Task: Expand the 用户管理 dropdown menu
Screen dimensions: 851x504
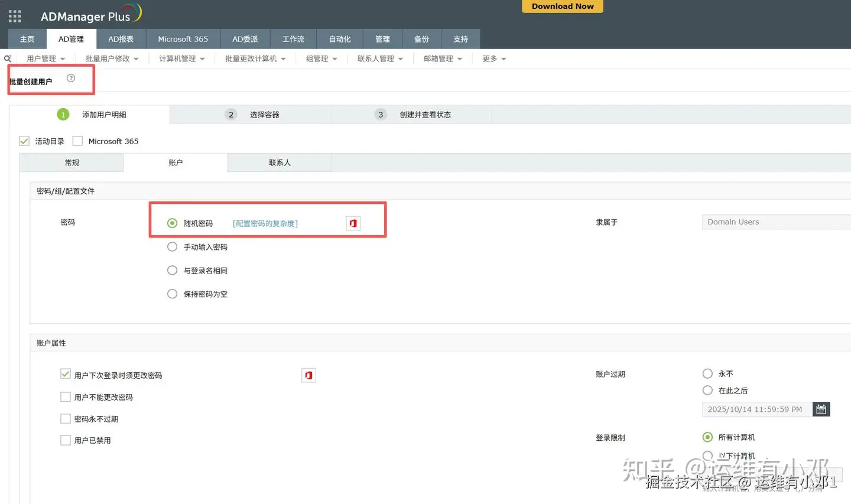Action: (46, 58)
